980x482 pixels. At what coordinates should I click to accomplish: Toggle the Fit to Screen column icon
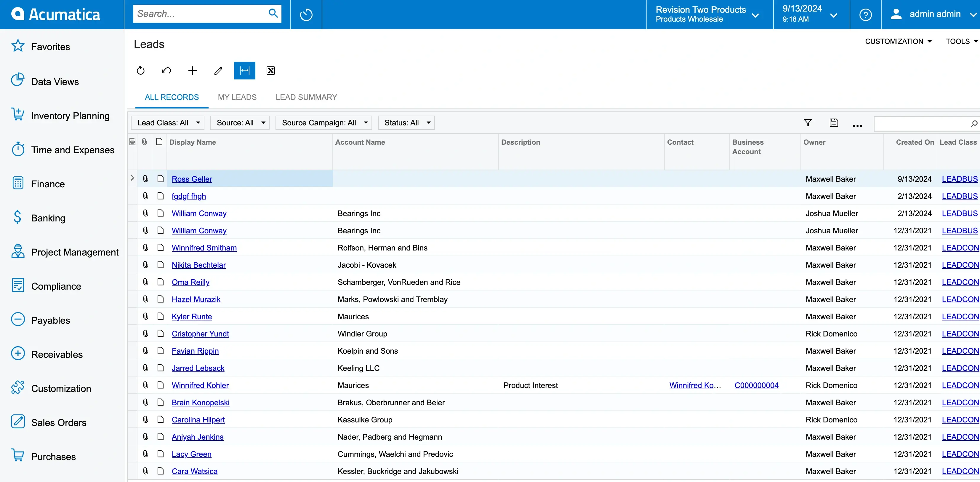[245, 71]
